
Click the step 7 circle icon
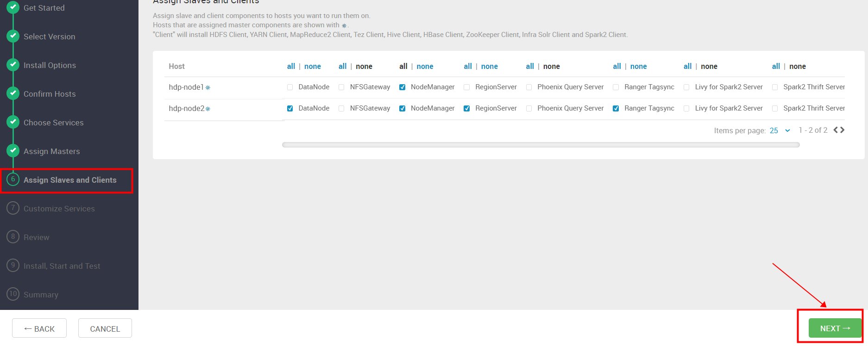coord(13,208)
